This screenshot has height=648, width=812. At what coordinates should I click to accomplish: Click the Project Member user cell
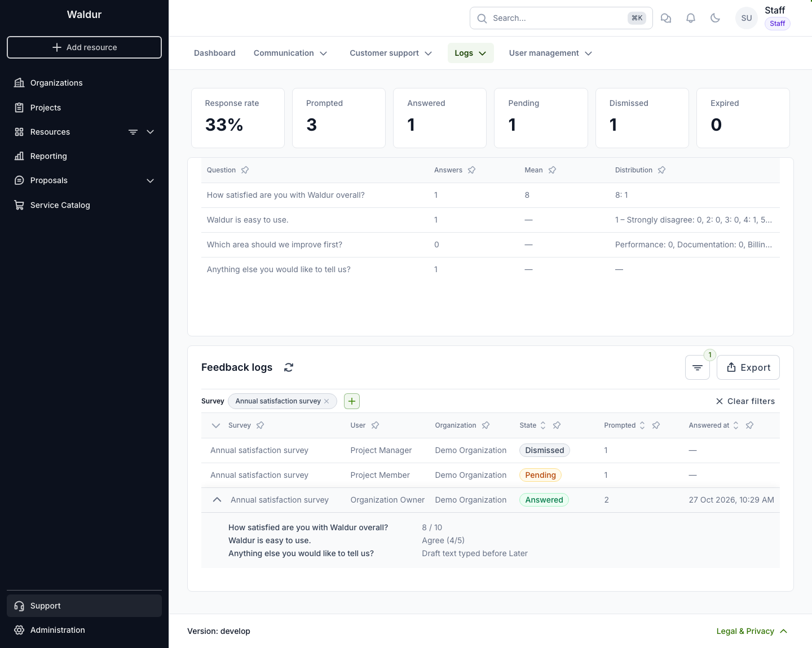380,475
